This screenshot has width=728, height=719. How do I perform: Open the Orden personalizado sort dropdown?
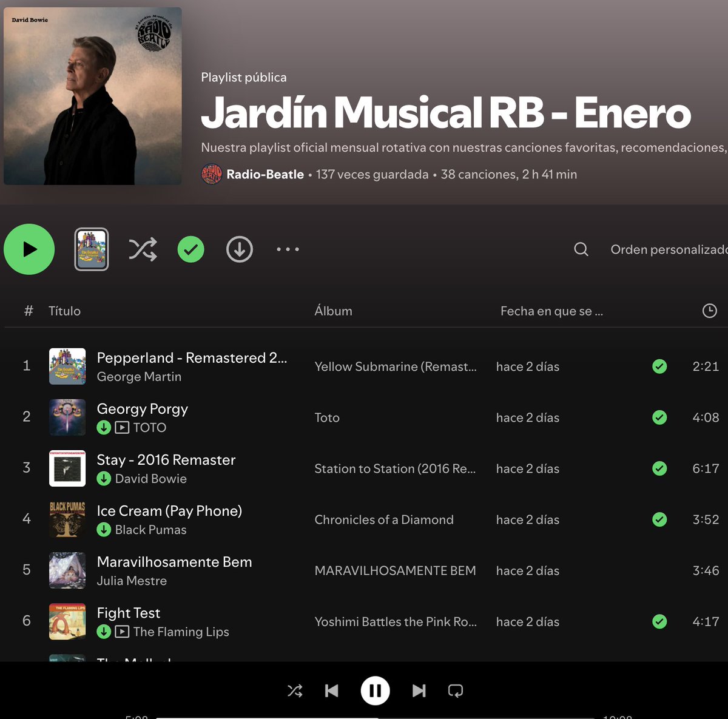(x=669, y=249)
